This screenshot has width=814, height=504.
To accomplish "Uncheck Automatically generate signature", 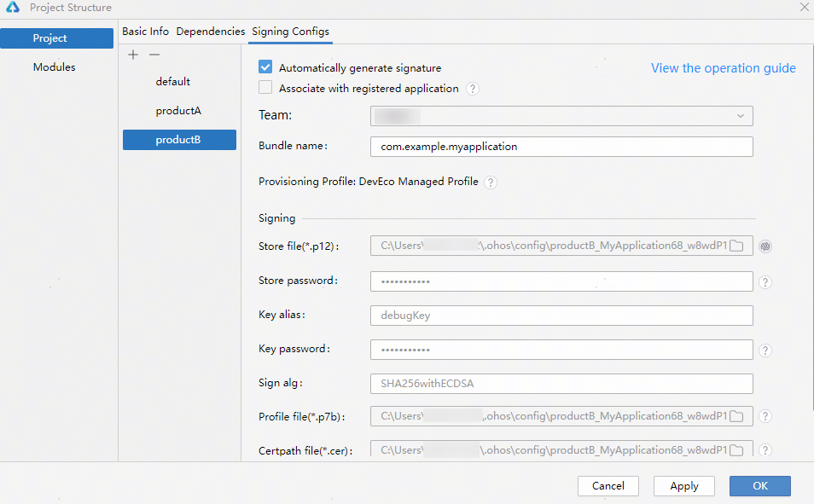I will click(x=265, y=67).
